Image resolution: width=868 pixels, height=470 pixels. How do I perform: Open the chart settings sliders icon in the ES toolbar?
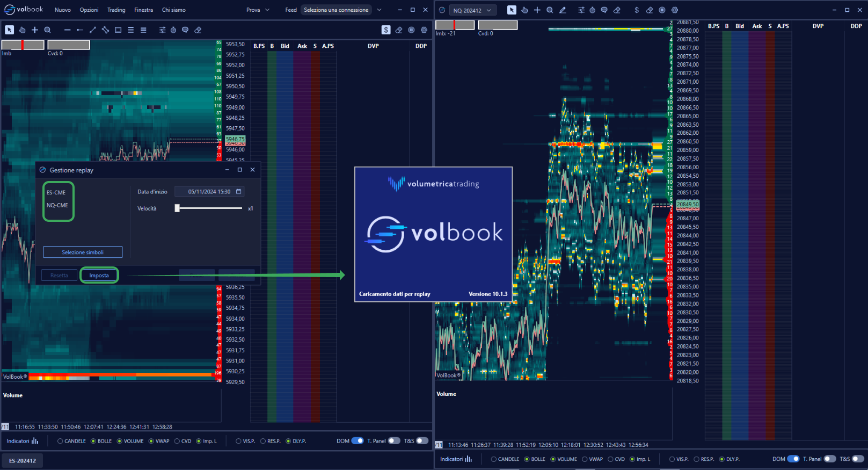(162, 30)
